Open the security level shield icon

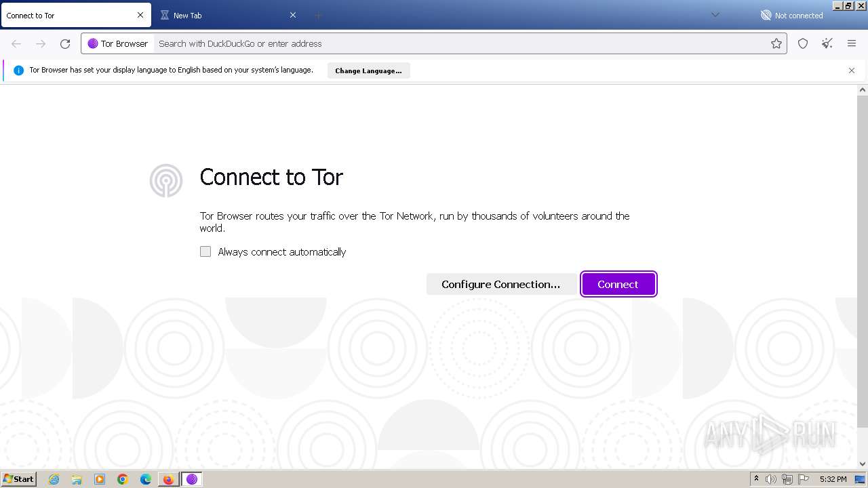click(x=803, y=43)
